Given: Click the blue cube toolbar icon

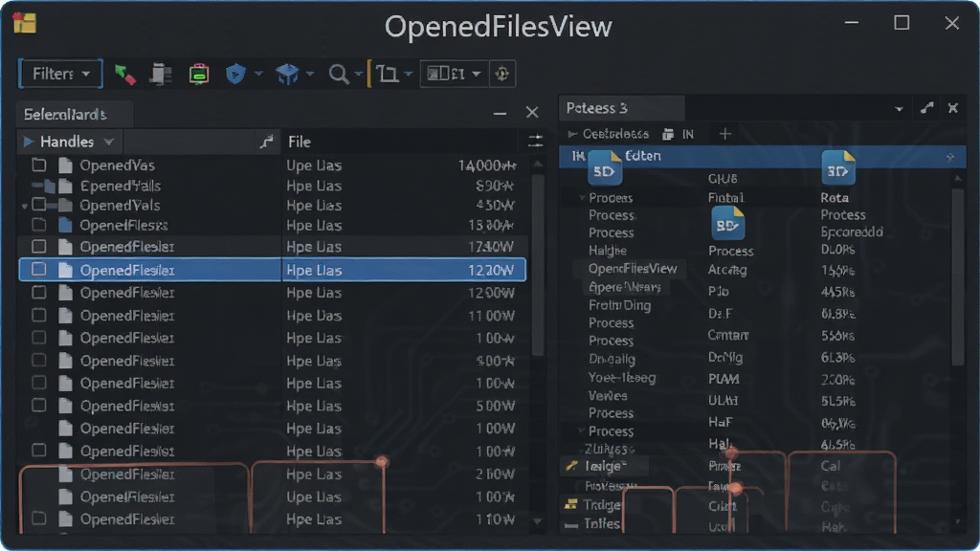Looking at the screenshot, I should pos(287,75).
